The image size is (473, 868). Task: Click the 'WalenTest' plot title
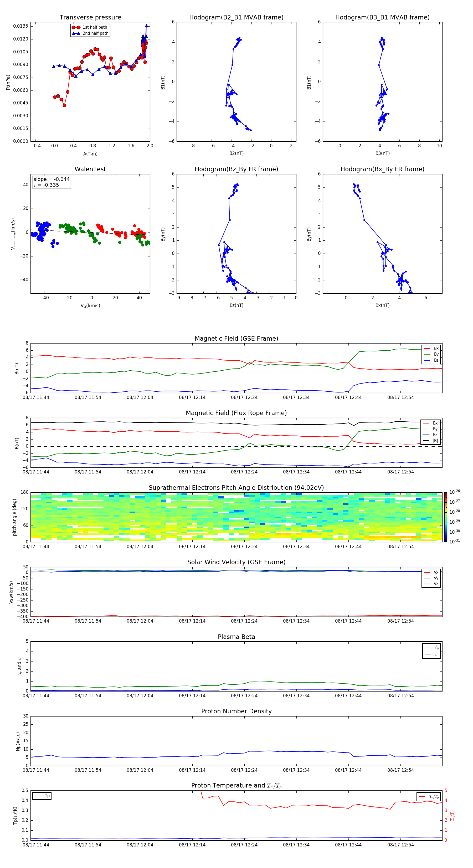pos(90,169)
